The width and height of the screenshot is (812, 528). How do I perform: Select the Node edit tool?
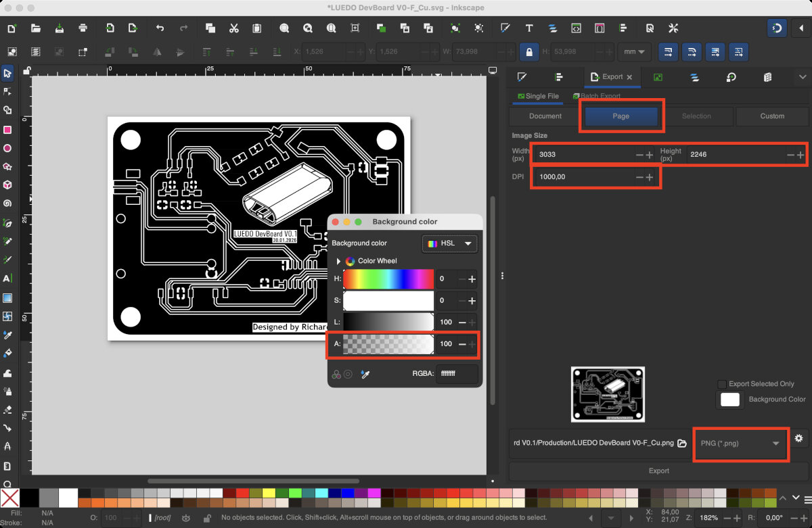(x=7, y=91)
